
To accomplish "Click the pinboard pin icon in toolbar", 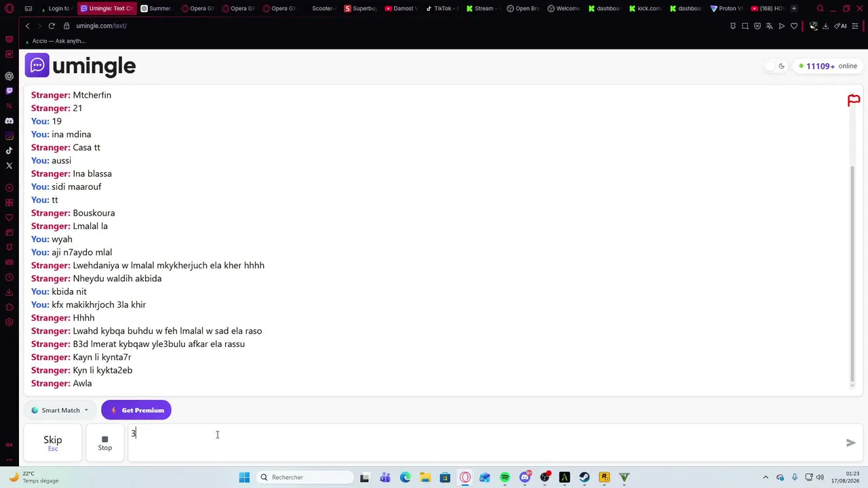I will (x=733, y=26).
